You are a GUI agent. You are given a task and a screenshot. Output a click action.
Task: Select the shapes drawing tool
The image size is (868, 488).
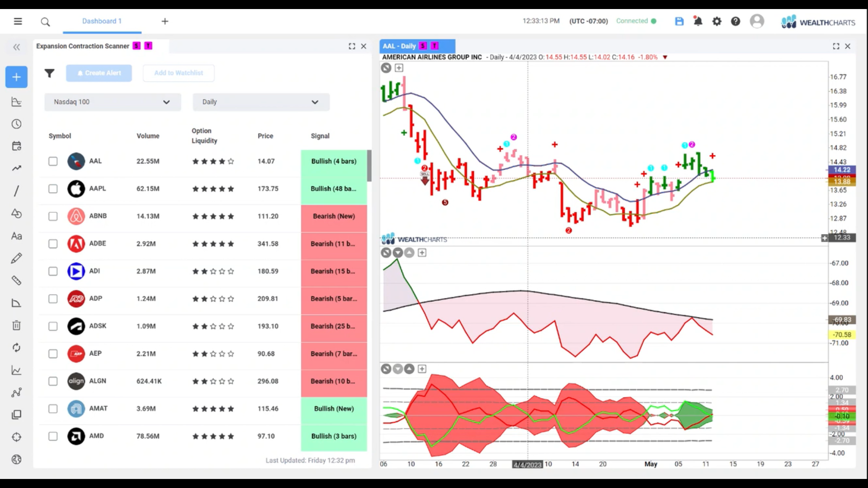coord(16,213)
